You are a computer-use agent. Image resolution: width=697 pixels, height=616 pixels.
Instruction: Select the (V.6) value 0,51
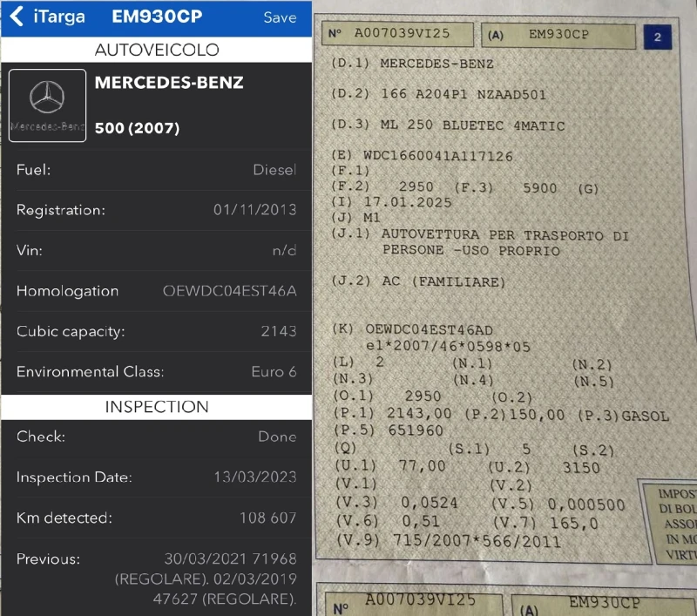point(421,521)
